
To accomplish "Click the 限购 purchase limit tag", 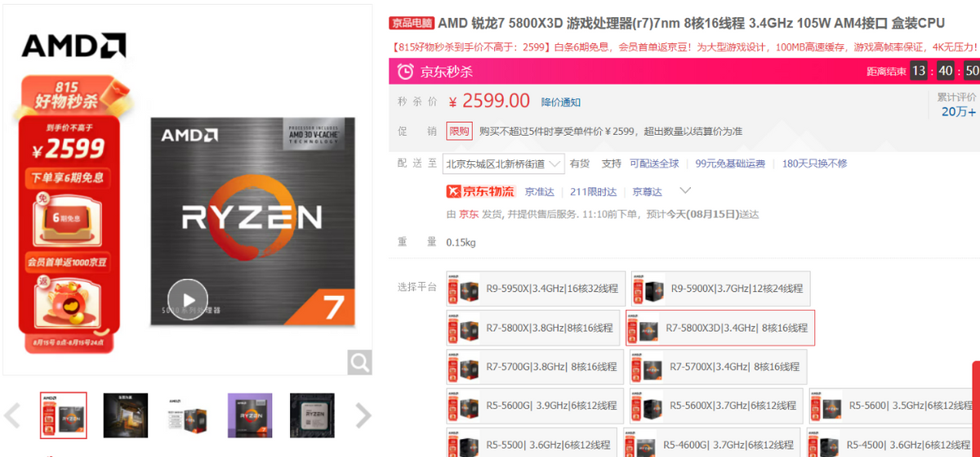I will coord(459,131).
